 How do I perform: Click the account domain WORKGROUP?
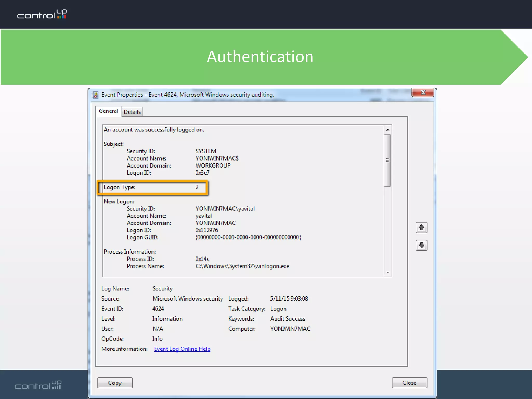coord(213,165)
